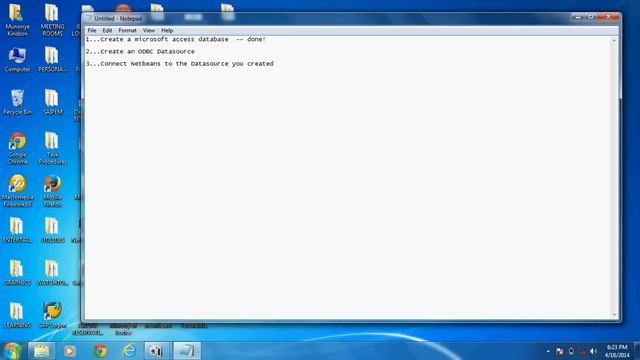Select the GRAPHICS folder on desktop
640x360 pixels.
tap(17, 273)
